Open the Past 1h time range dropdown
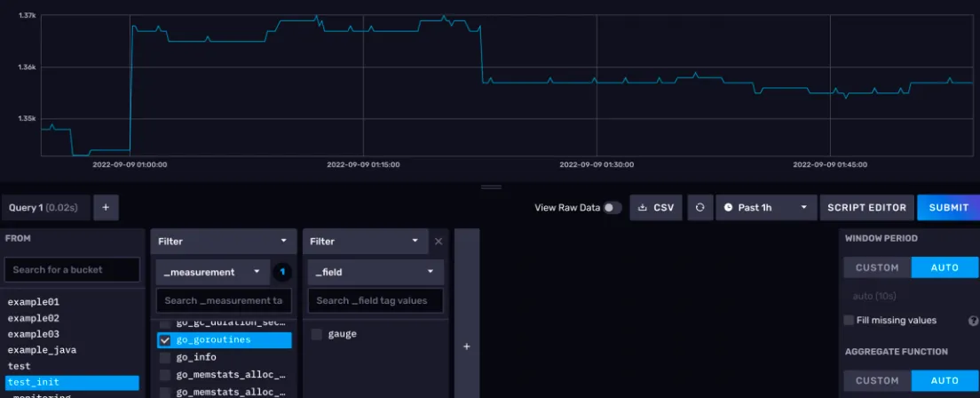Viewport: 980px width, 398px height. (x=765, y=207)
